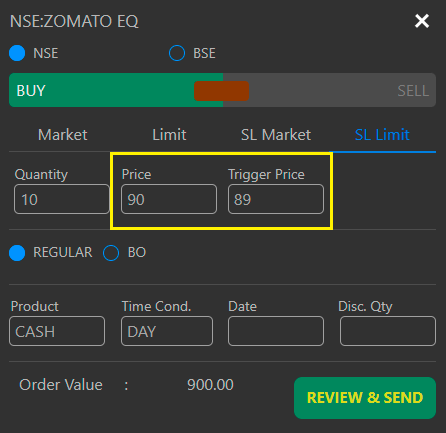Choose the BO order radio button

111,253
